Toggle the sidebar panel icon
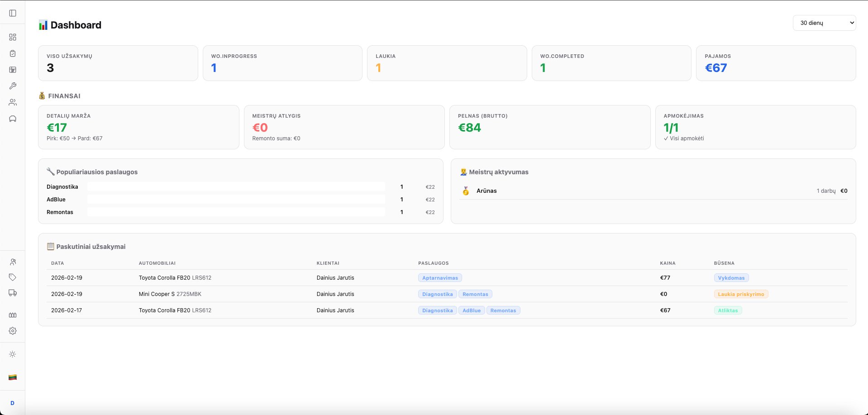Image resolution: width=868 pixels, height=415 pixels. (x=13, y=13)
